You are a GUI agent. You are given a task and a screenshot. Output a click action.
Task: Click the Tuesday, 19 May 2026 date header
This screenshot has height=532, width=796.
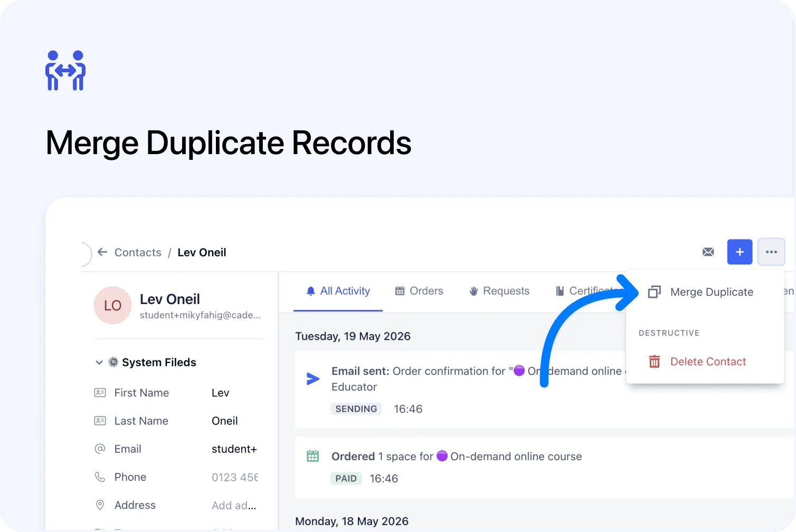click(353, 336)
